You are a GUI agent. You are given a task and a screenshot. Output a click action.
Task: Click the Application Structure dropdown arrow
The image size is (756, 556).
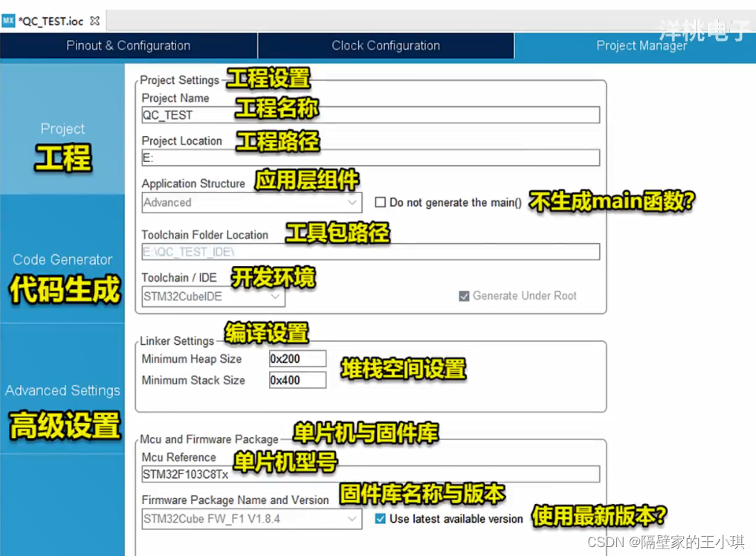pyautogui.click(x=352, y=202)
